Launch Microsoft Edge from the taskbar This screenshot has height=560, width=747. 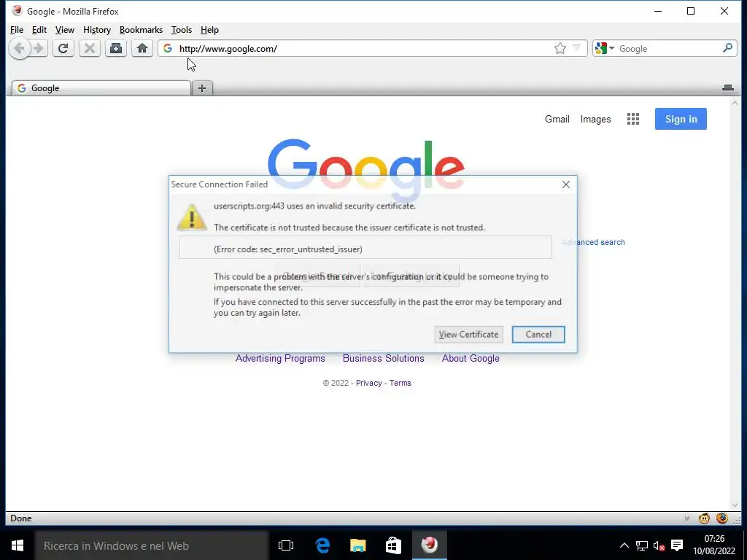322,545
